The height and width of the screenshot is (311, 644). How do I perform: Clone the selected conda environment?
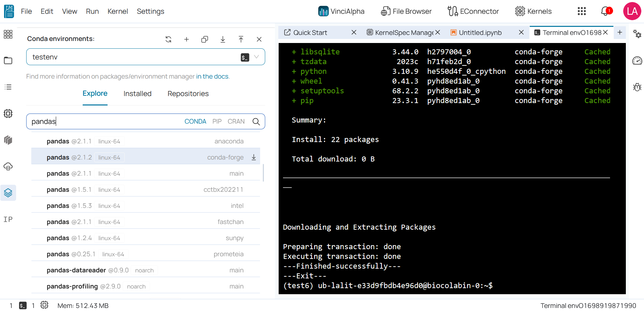click(x=205, y=39)
